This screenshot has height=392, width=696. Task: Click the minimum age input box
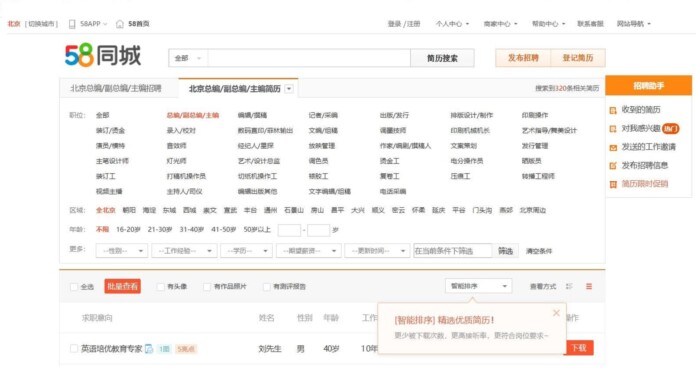click(289, 230)
